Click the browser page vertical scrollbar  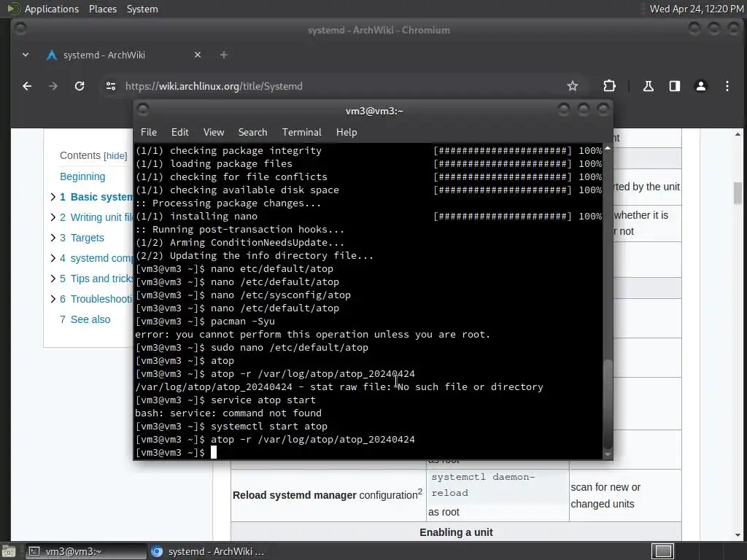pyautogui.click(x=738, y=192)
